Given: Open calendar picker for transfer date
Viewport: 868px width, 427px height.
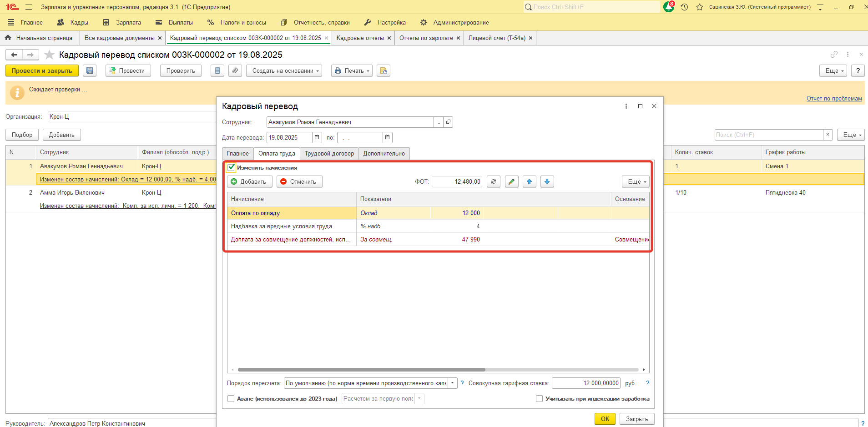Looking at the screenshot, I should (317, 137).
